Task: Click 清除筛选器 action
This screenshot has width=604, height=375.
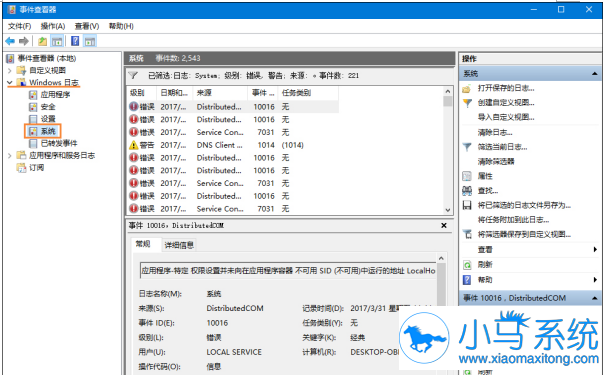Action: [x=496, y=162]
